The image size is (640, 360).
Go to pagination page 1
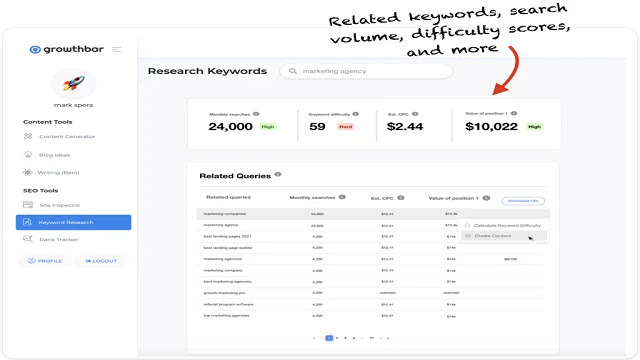pyautogui.click(x=329, y=338)
